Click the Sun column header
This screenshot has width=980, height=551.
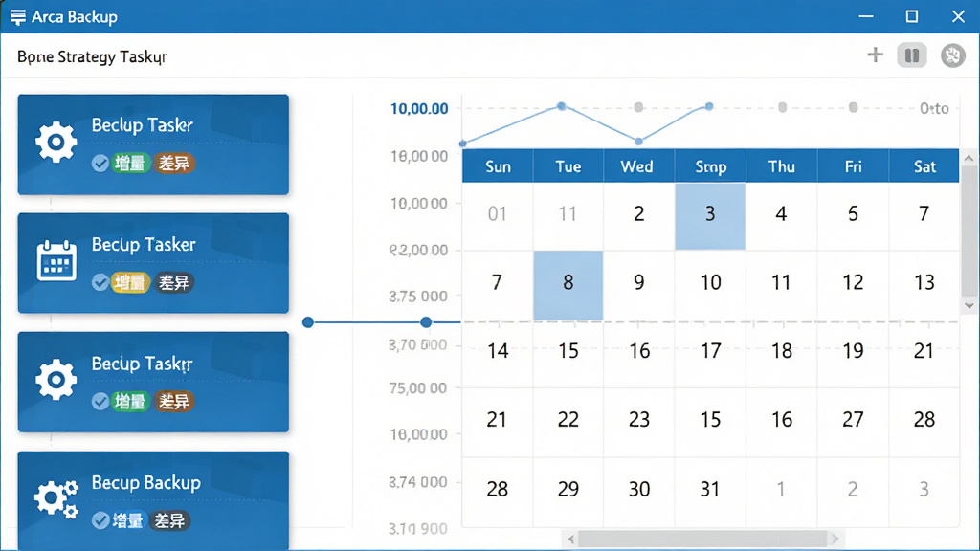click(x=498, y=166)
